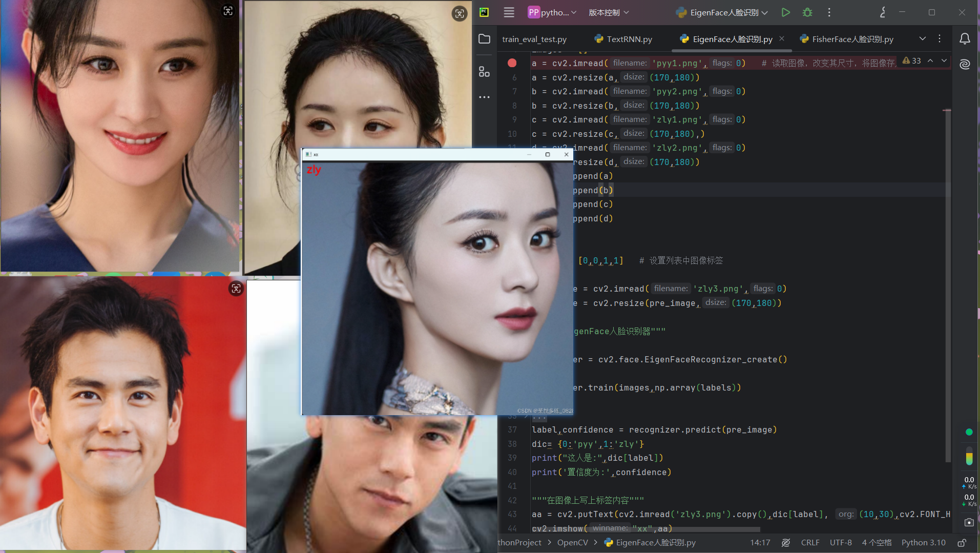980x553 pixels.
Task: Open the Notifications bell panel
Action: (965, 39)
